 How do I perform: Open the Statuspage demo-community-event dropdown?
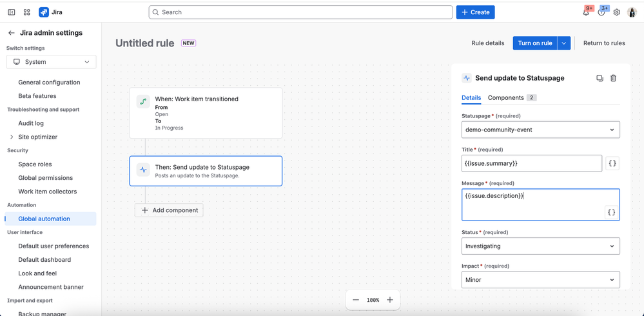point(540,130)
